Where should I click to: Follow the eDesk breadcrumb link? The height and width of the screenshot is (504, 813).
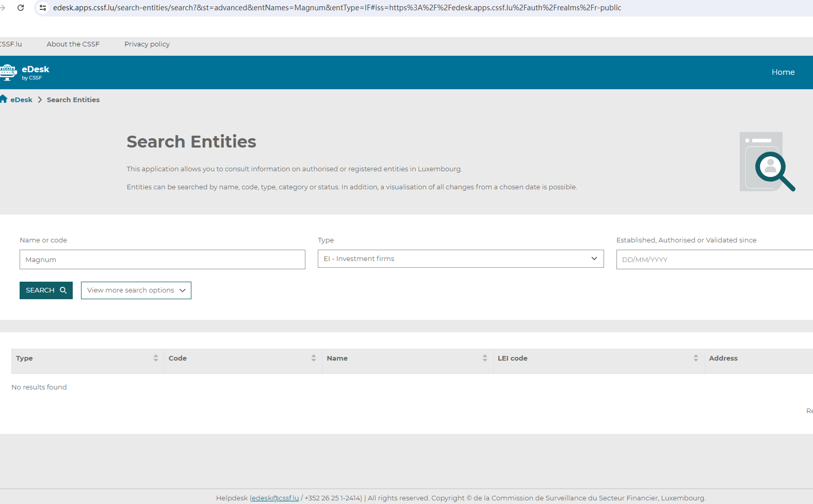pyautogui.click(x=22, y=100)
